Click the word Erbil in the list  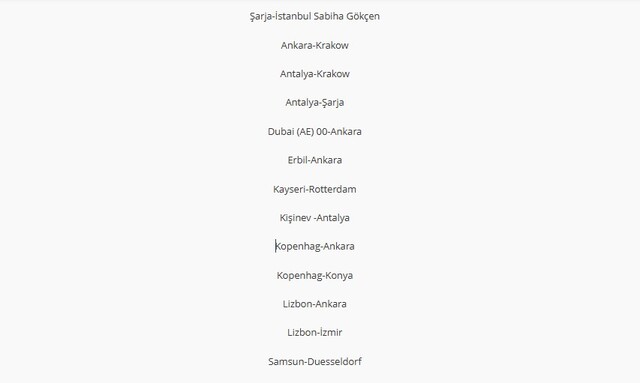(297, 160)
